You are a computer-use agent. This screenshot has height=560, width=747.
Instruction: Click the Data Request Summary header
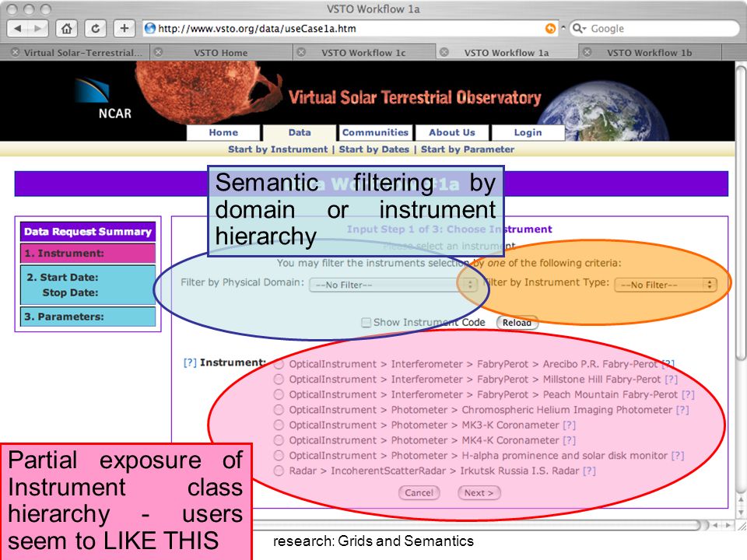[x=88, y=232]
